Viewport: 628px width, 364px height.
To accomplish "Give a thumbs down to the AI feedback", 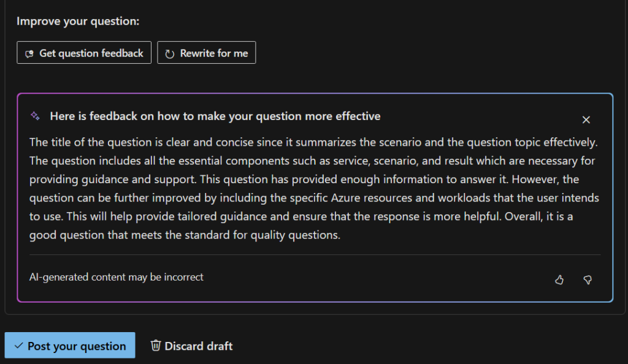I will click(587, 279).
